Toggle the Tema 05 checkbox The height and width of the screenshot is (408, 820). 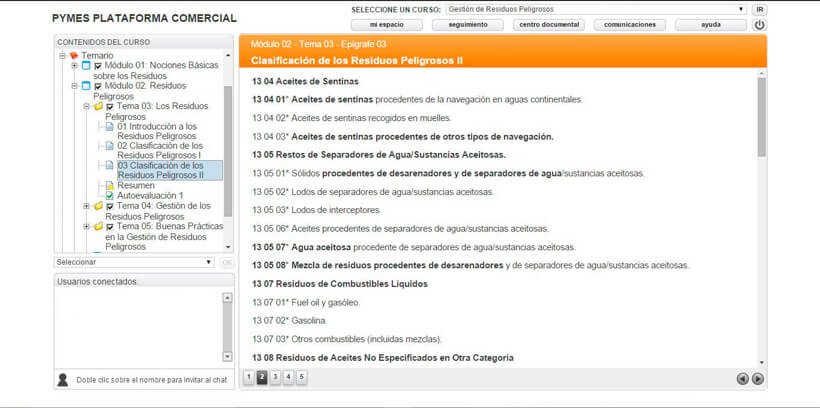[x=110, y=227]
